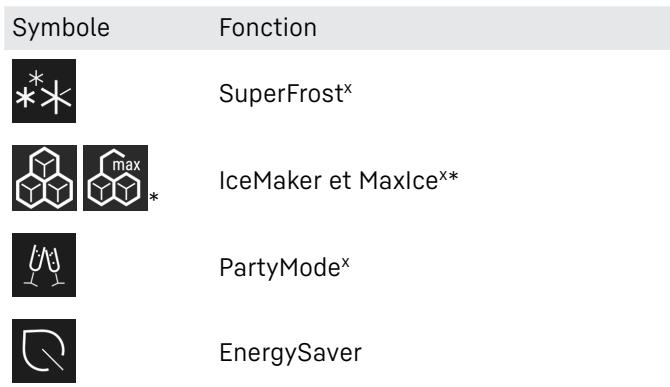The width and height of the screenshot is (670, 387).
Task: Click the "max" text inside MaxIce symbol
Action: (126, 164)
